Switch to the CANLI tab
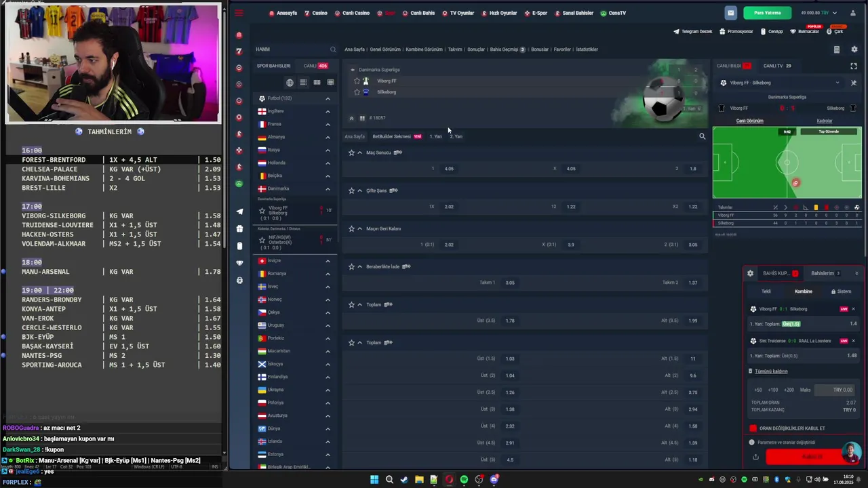The height and width of the screenshot is (488, 868). pyautogui.click(x=315, y=66)
